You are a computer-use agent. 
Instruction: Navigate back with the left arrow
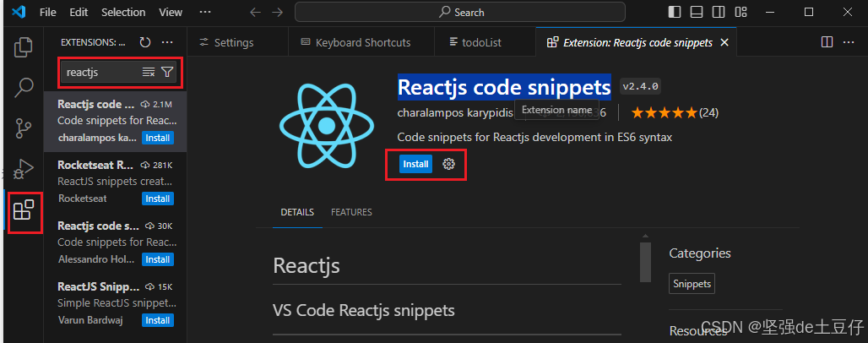pyautogui.click(x=255, y=12)
